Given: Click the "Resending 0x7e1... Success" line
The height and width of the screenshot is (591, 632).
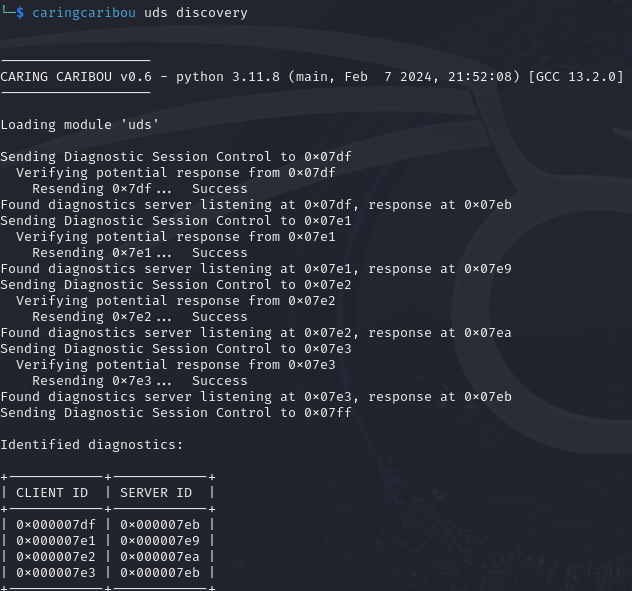Looking at the screenshot, I should point(140,253).
